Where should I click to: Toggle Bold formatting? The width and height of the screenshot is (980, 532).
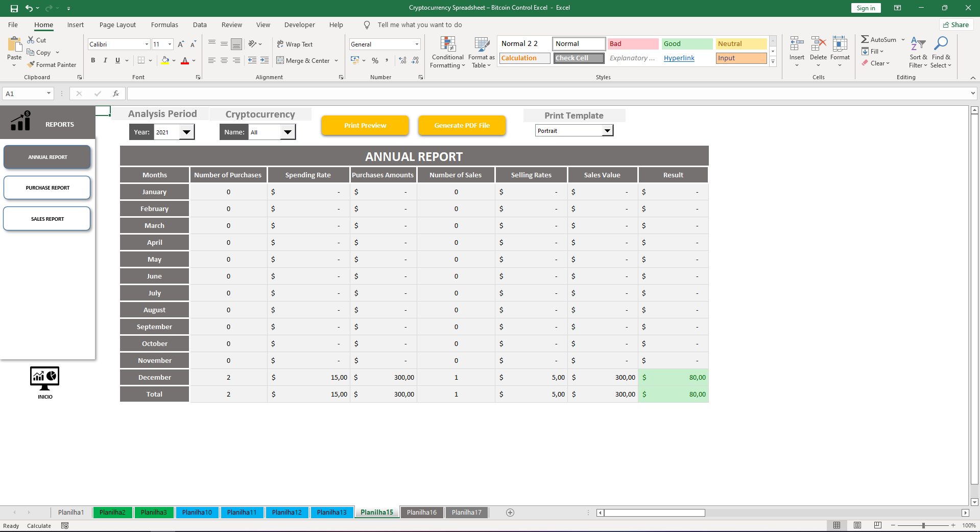[x=93, y=60]
